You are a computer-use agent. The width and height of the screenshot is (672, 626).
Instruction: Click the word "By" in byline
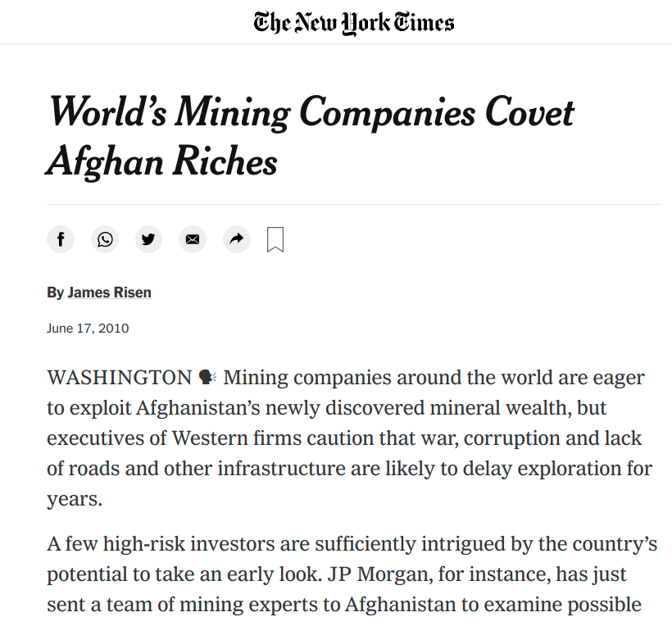pyautogui.click(x=55, y=293)
